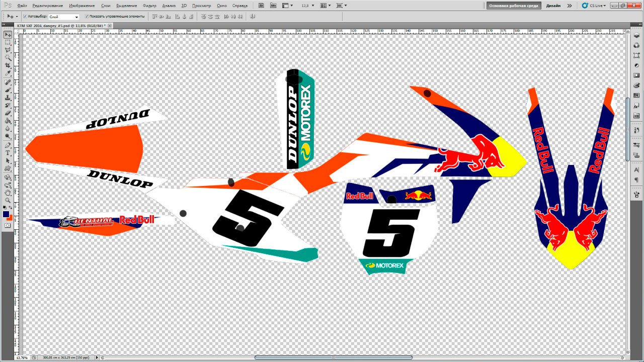Image resolution: width=644 pixels, height=362 pixels.
Task: Select the Hand tool
Action: click(8, 193)
